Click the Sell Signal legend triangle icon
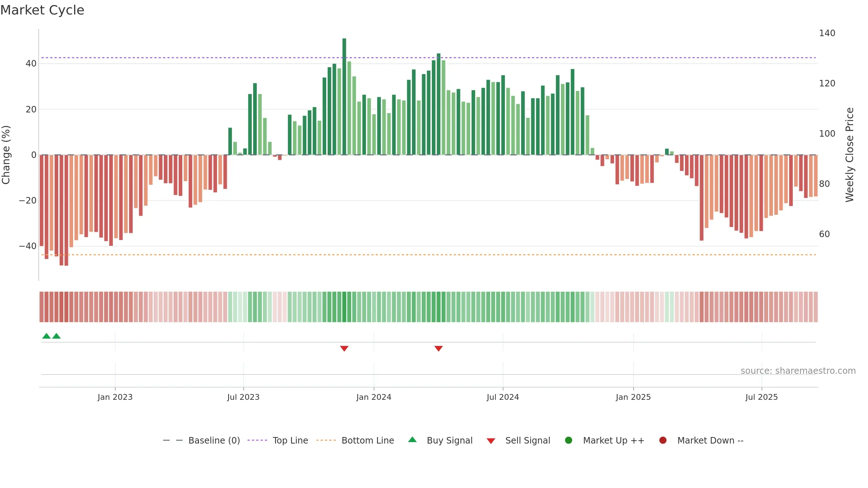 pyautogui.click(x=491, y=441)
